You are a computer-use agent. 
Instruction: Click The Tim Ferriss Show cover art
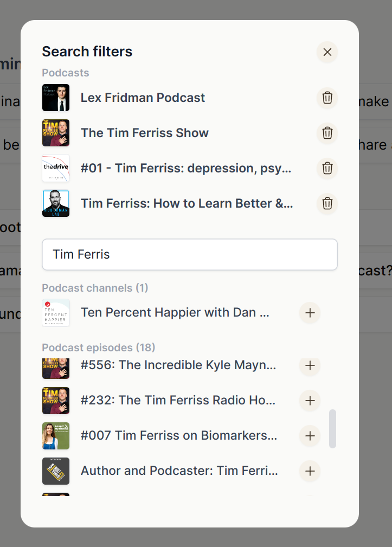tap(56, 133)
